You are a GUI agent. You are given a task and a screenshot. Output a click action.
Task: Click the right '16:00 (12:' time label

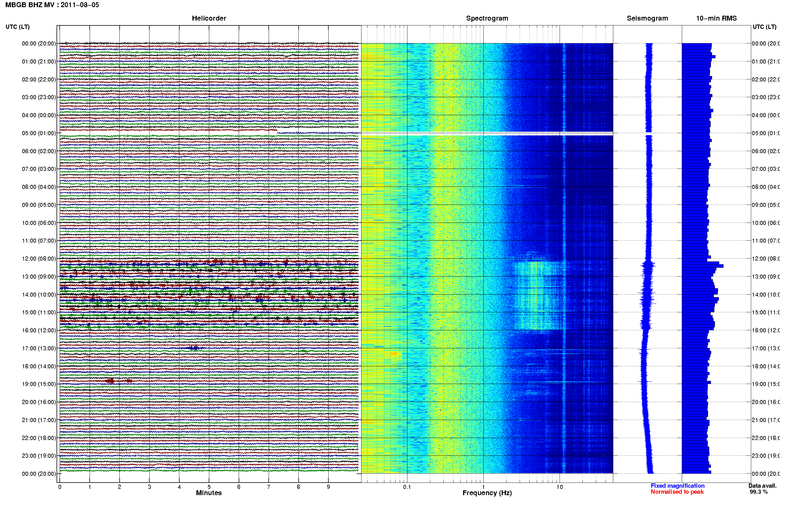pyautogui.click(x=766, y=330)
